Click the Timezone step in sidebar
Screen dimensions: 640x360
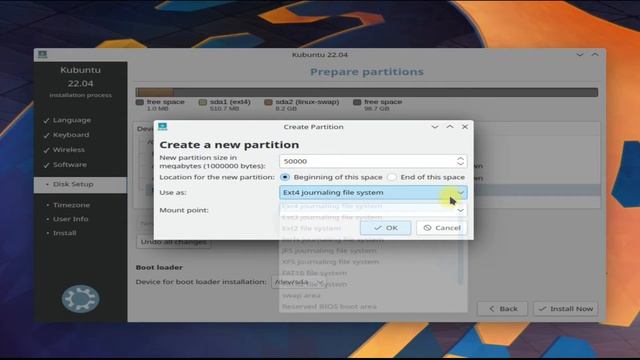coord(71,205)
